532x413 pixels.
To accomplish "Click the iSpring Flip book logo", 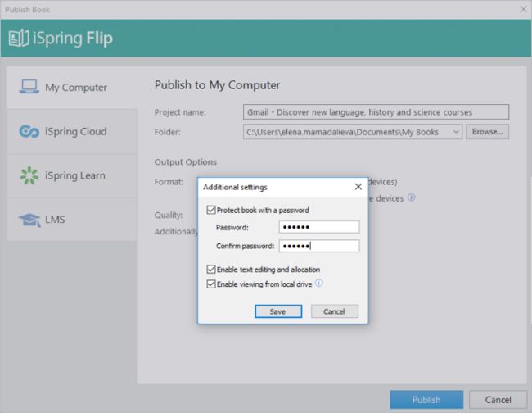I will click(x=18, y=38).
